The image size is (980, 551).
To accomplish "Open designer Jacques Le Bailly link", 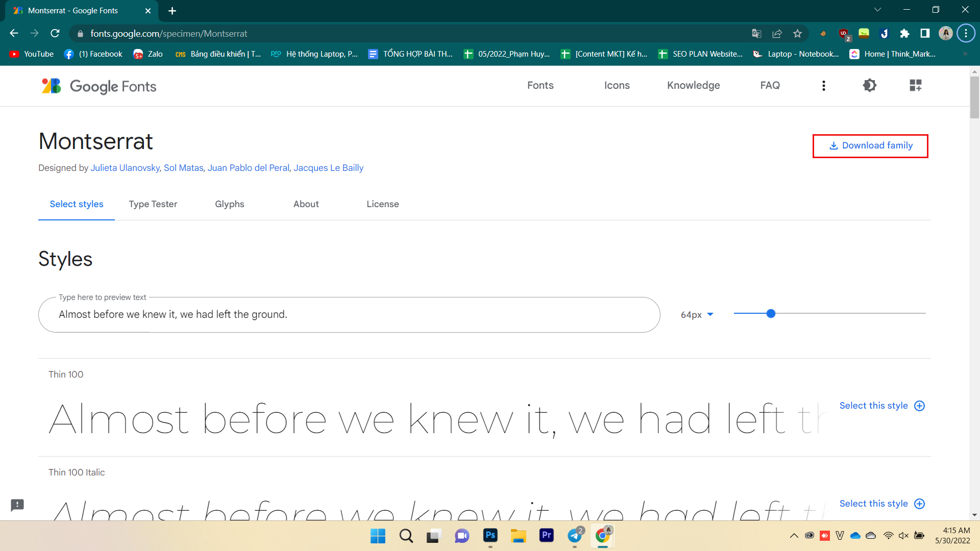I will point(328,168).
